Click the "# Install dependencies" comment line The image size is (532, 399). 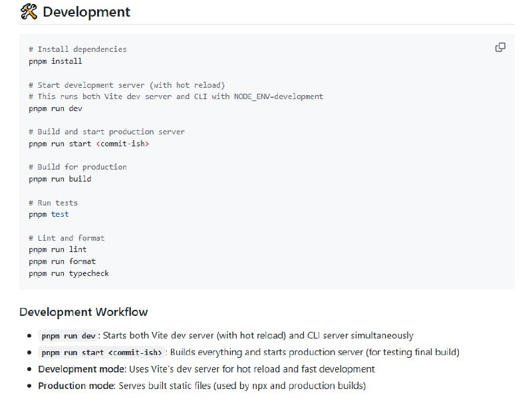coord(78,49)
